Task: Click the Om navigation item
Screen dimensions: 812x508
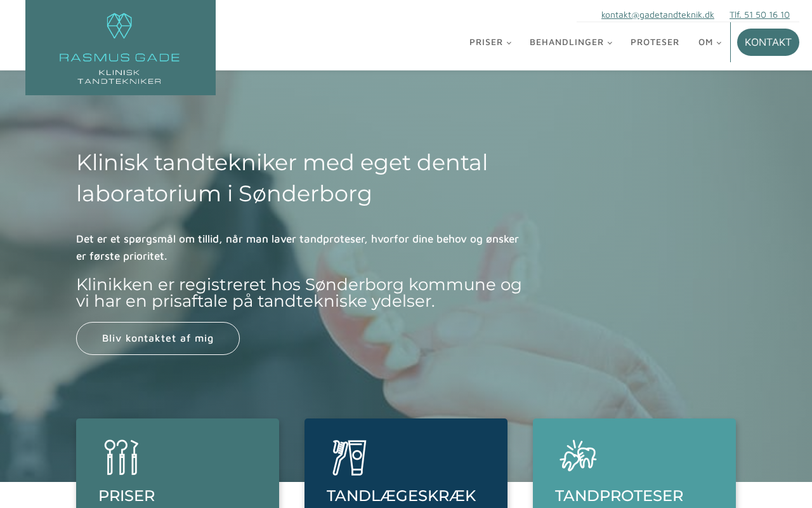Action: pyautogui.click(x=705, y=42)
